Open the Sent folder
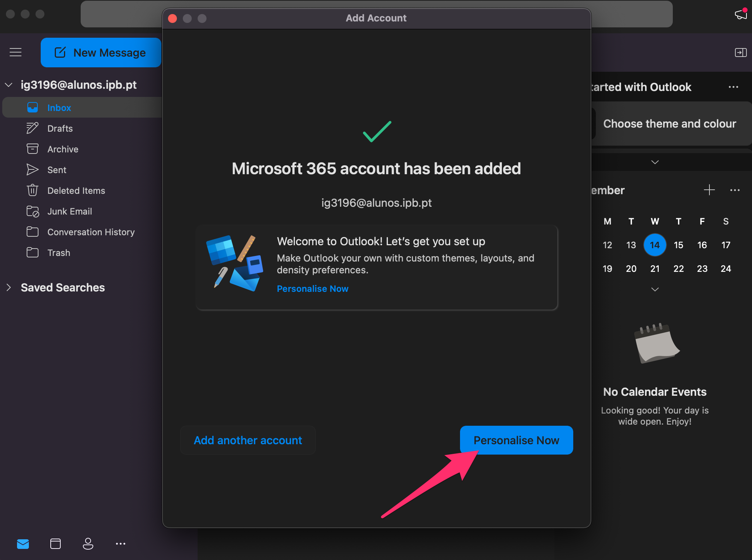The width and height of the screenshot is (752, 560). (82, 170)
